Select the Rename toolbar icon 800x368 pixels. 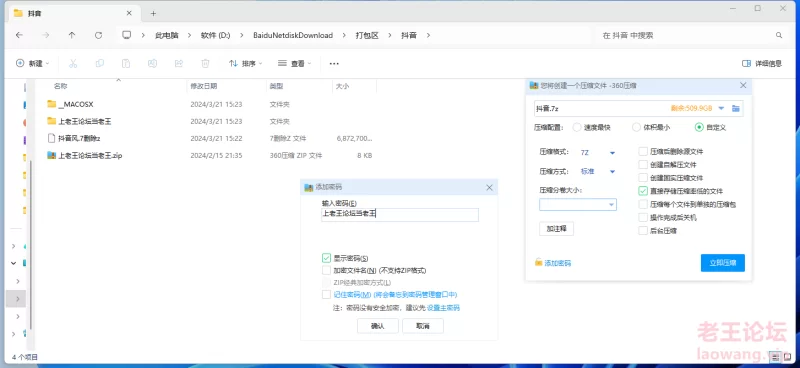[152, 63]
